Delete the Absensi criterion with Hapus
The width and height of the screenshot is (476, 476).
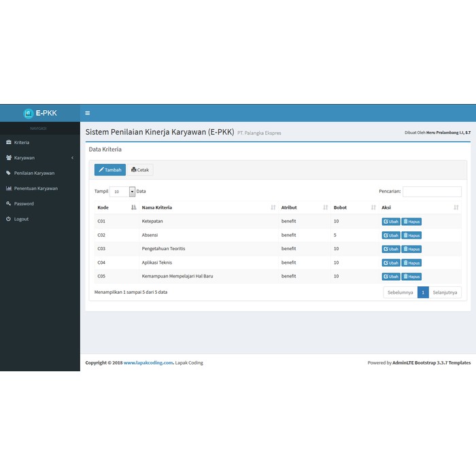(411, 235)
